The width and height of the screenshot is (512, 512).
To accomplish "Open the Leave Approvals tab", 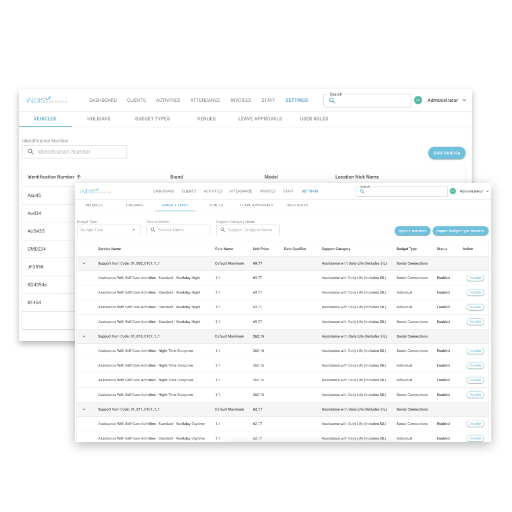I will click(x=260, y=119).
